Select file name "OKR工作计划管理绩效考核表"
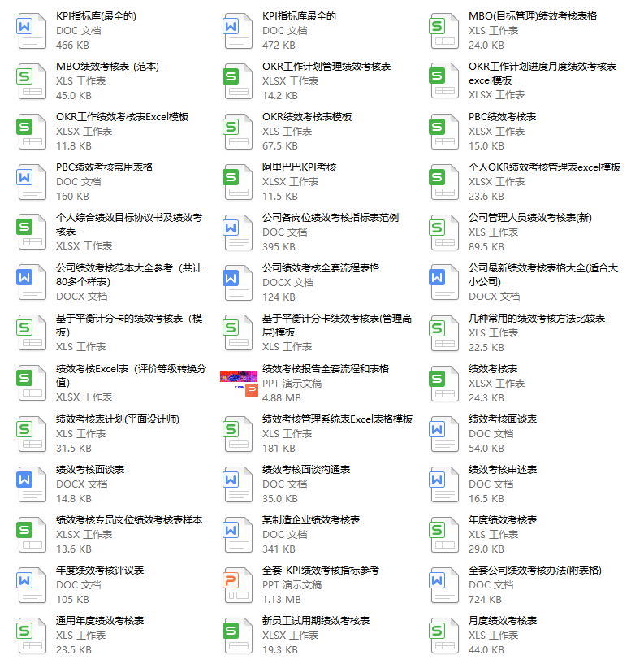This screenshot has width=644, height=664. [326, 67]
